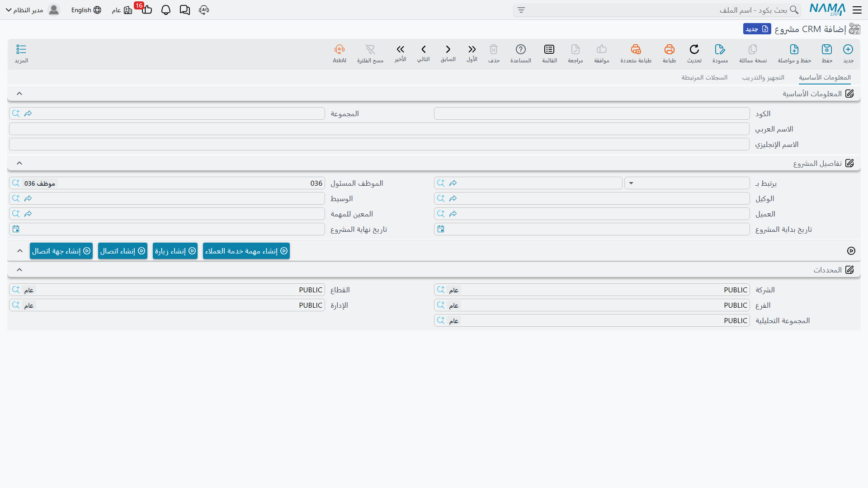This screenshot has height=488, width=868.
Task: Click the top search box بحث بكود
Action: (657, 10)
